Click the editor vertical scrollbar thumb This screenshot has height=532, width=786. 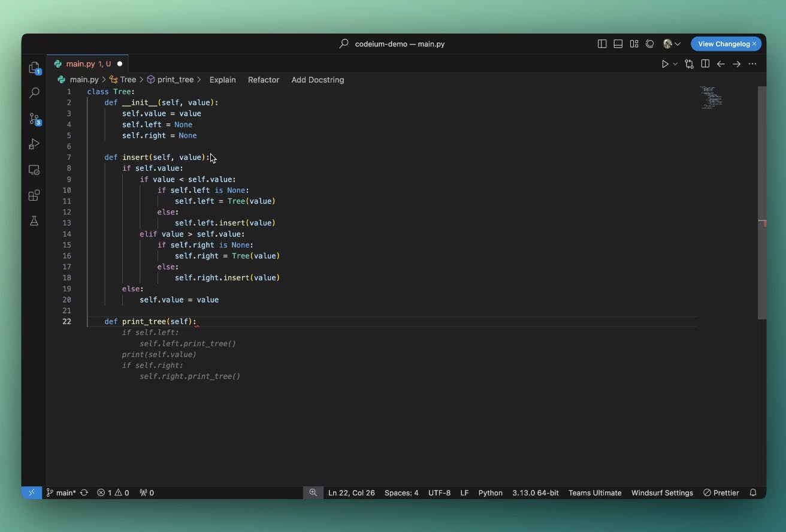pos(761,202)
